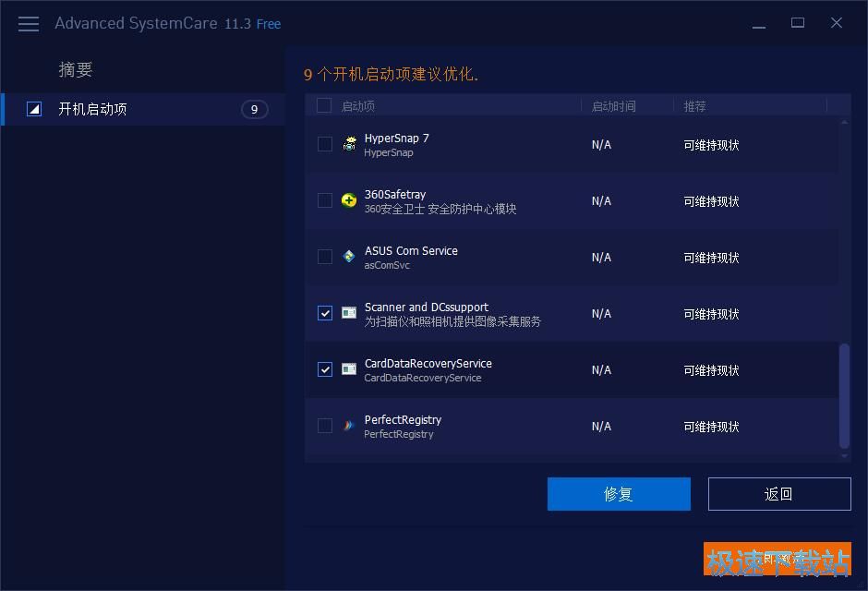
Task: Uncheck the Scanner and DCssupport entry
Action: tap(324, 313)
